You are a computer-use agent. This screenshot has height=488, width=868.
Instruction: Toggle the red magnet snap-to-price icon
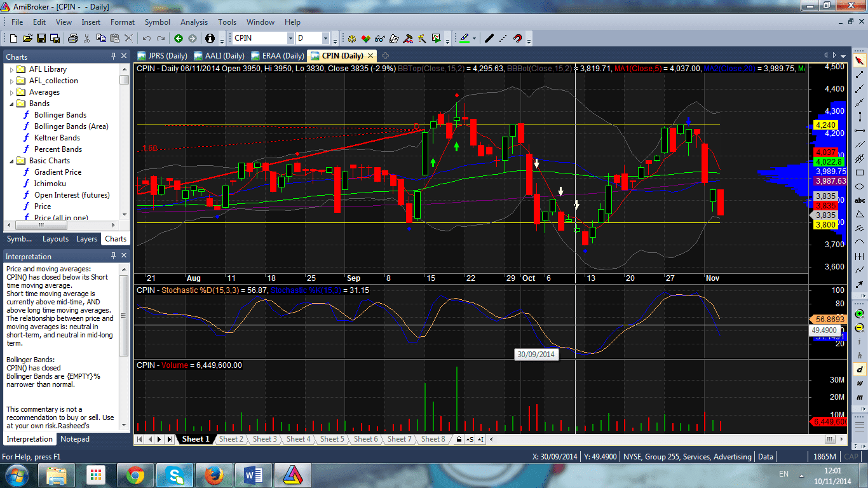517,38
